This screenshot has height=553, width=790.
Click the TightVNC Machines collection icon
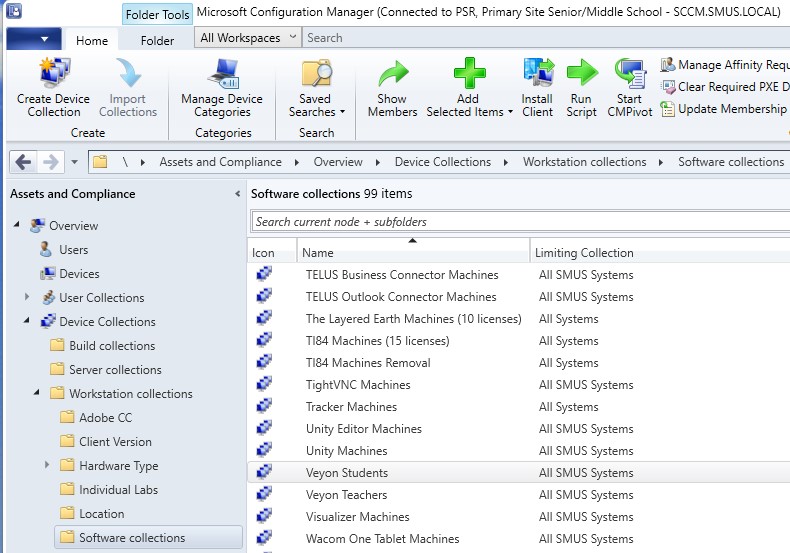pos(264,384)
